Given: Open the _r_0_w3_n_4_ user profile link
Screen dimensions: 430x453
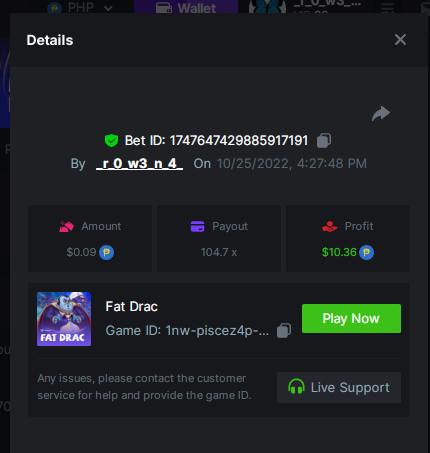Looking at the screenshot, I should 139,164.
